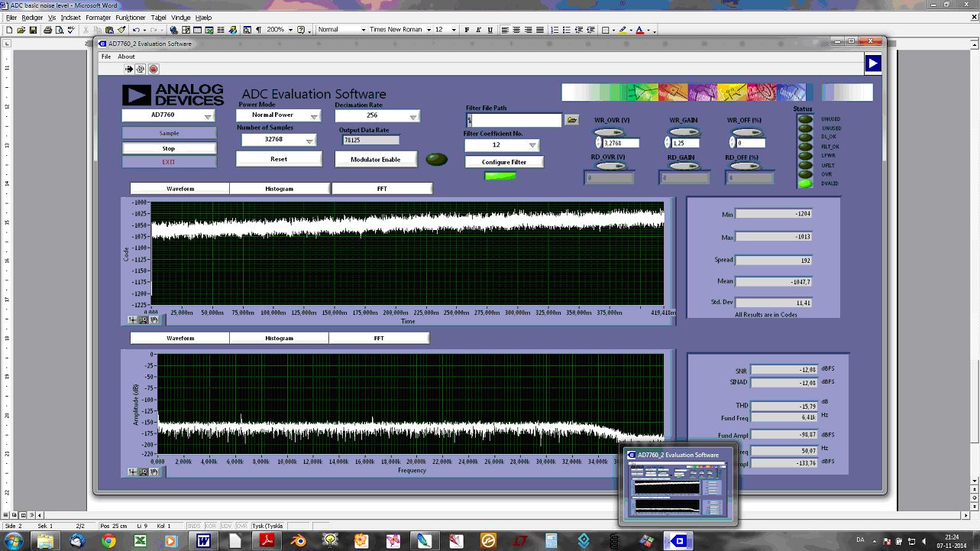Select the zoom tool on the FFT graph

pyautogui.click(x=143, y=472)
